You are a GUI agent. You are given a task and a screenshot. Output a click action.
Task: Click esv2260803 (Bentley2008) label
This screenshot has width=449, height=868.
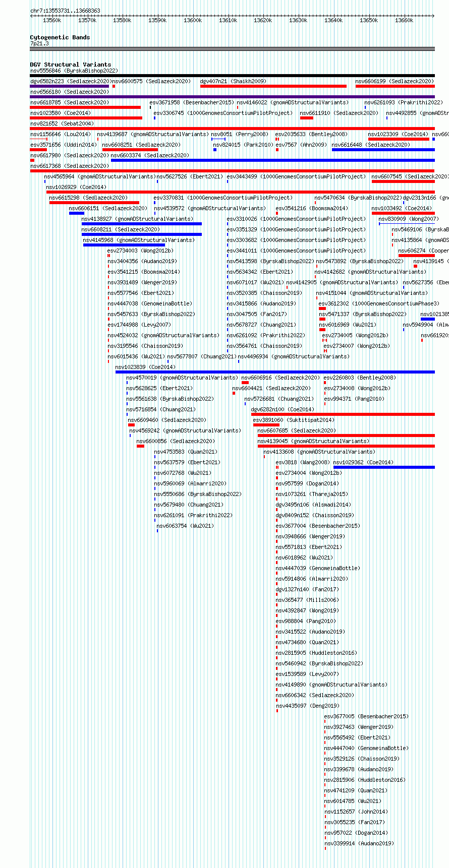click(360, 378)
